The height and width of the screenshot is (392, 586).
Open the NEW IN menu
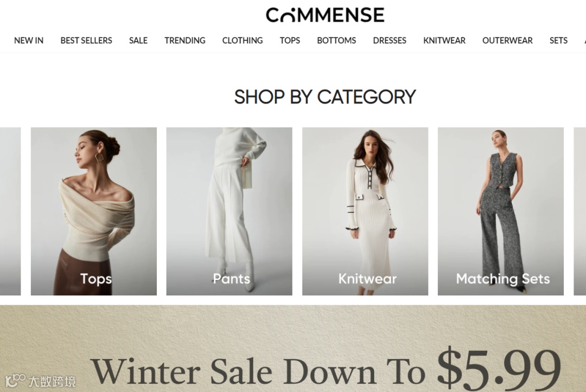click(29, 40)
